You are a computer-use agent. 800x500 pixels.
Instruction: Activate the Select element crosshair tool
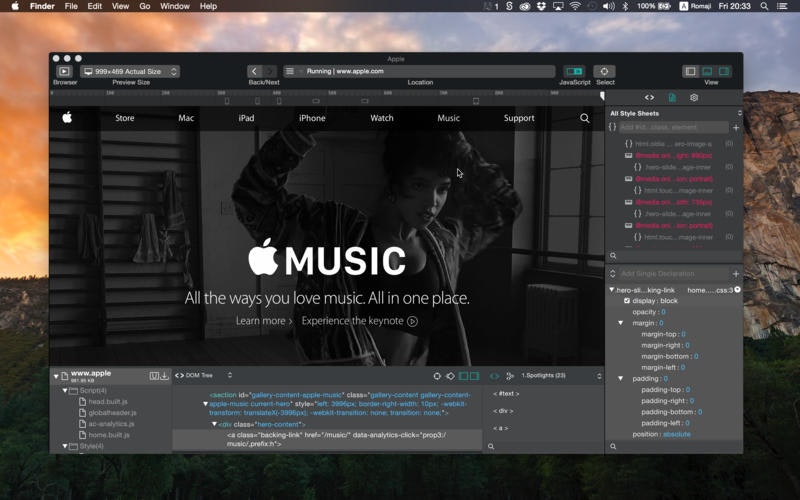605,71
